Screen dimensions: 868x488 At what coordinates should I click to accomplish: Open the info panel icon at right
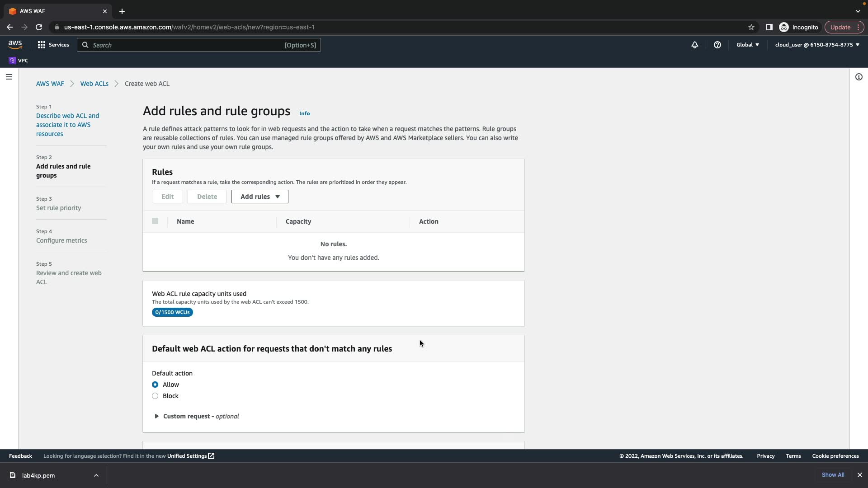tap(859, 77)
